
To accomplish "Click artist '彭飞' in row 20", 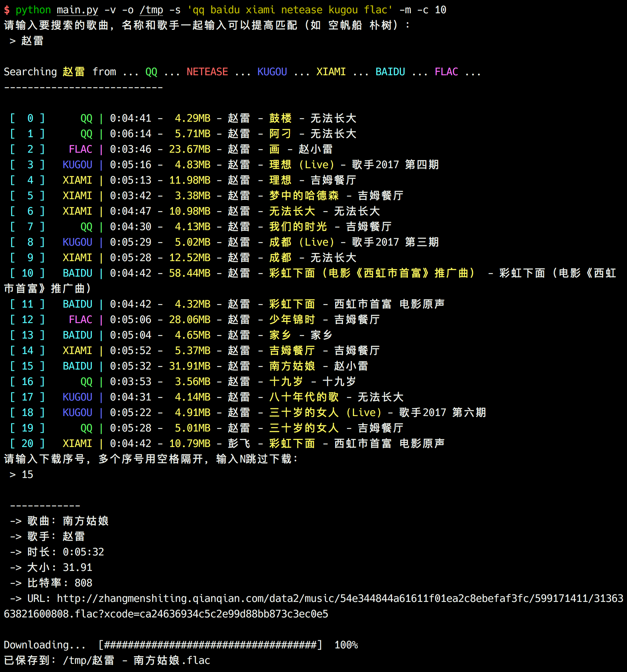I will [x=239, y=443].
